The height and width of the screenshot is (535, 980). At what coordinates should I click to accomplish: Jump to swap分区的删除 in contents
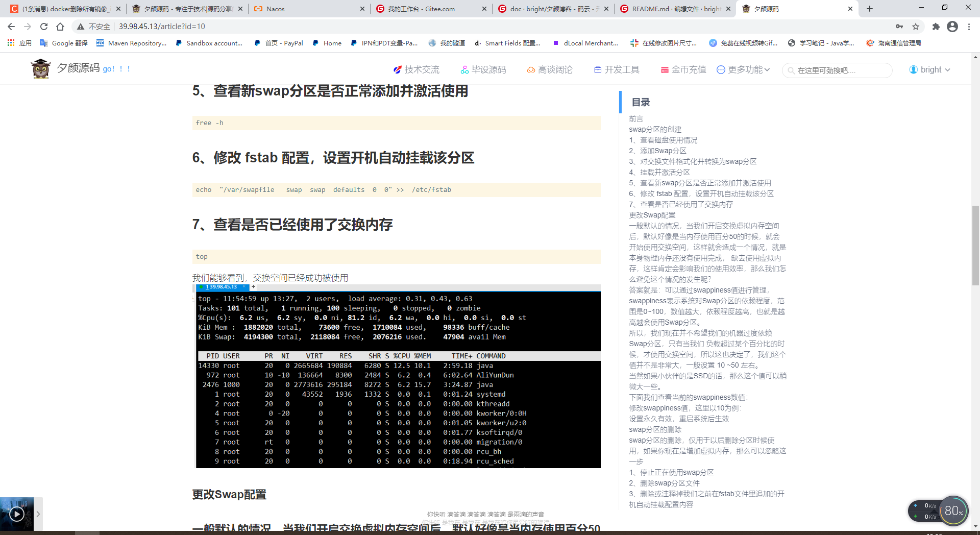pyautogui.click(x=655, y=429)
